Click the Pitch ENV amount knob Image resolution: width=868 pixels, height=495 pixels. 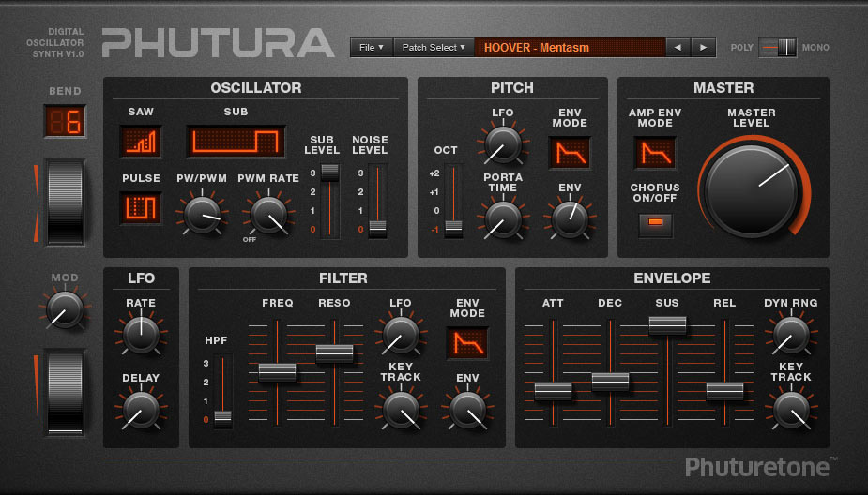point(570,219)
